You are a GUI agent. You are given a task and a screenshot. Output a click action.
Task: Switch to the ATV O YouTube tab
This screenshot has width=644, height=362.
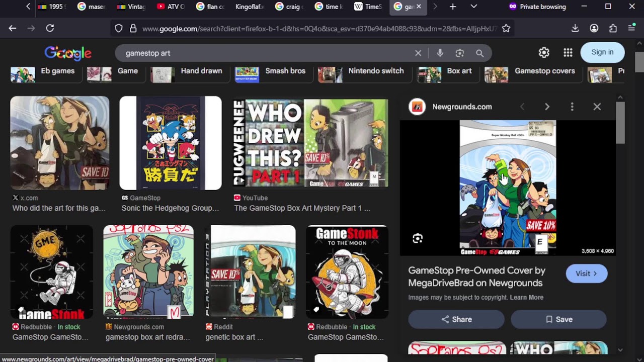tap(171, 7)
